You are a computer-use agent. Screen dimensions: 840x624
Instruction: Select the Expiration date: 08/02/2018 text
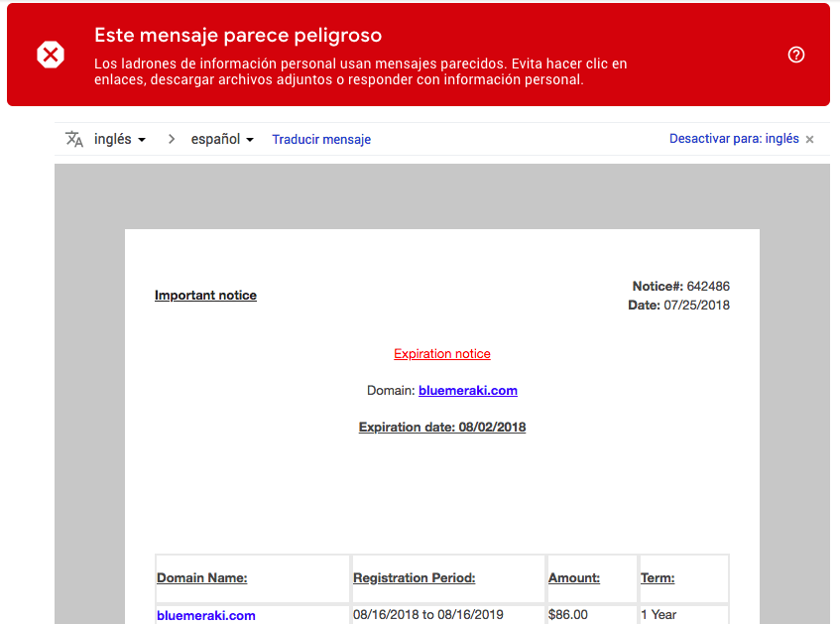[x=441, y=427]
